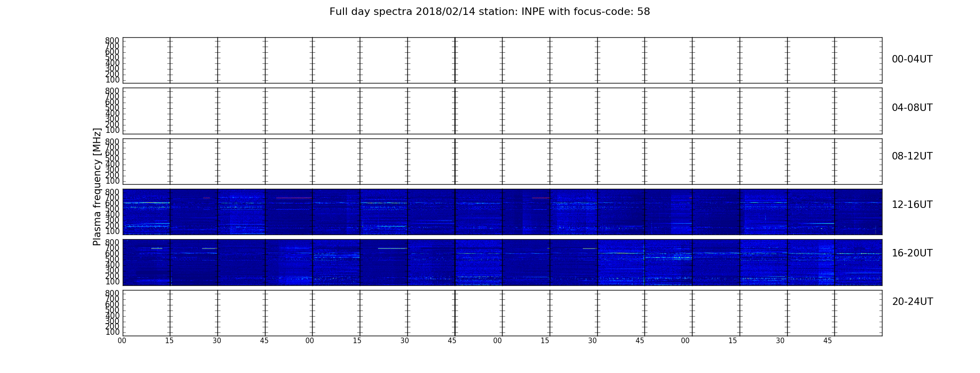Click the 800 tick label of 08-12UT panel

click(112, 142)
